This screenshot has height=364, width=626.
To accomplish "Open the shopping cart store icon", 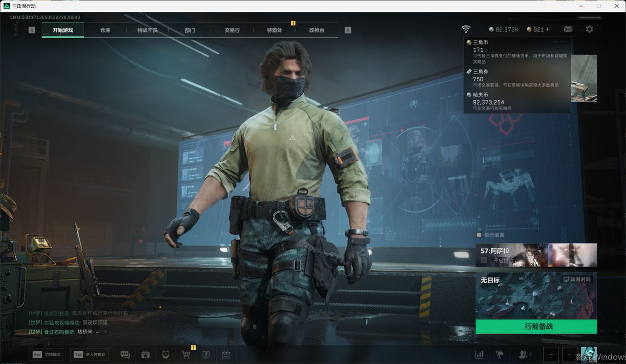I will [186, 354].
